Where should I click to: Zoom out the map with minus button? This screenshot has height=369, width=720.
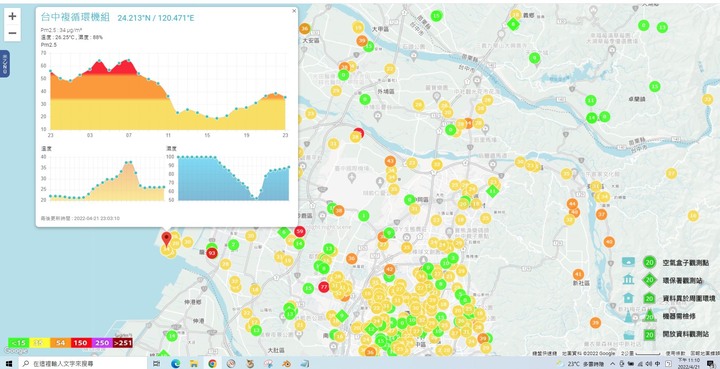(12, 33)
